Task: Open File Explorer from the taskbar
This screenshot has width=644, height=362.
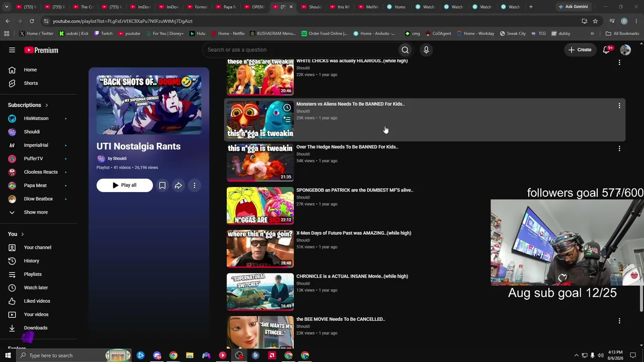Action: [190, 355]
